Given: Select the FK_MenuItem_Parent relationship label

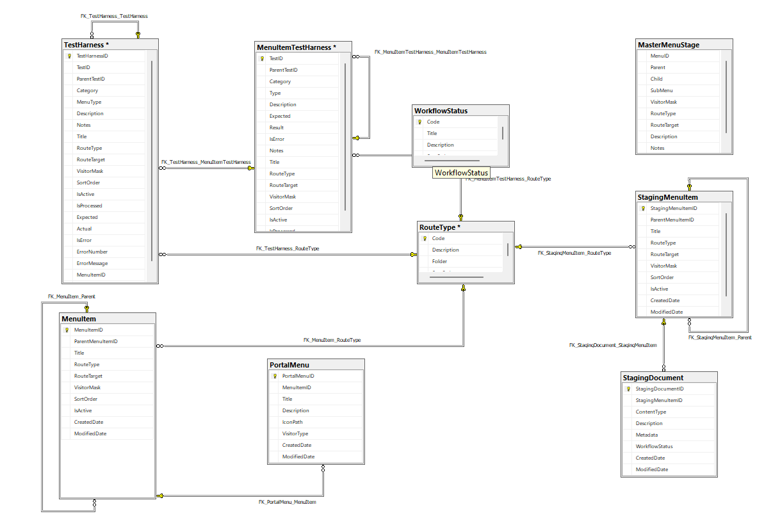Looking at the screenshot, I should pyautogui.click(x=72, y=296).
